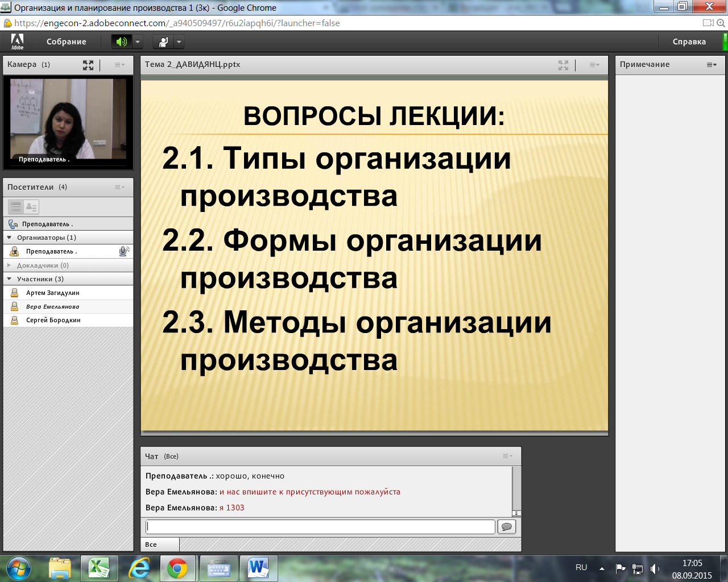
Task: Click the Chrome taskbar icon
Action: [177, 568]
